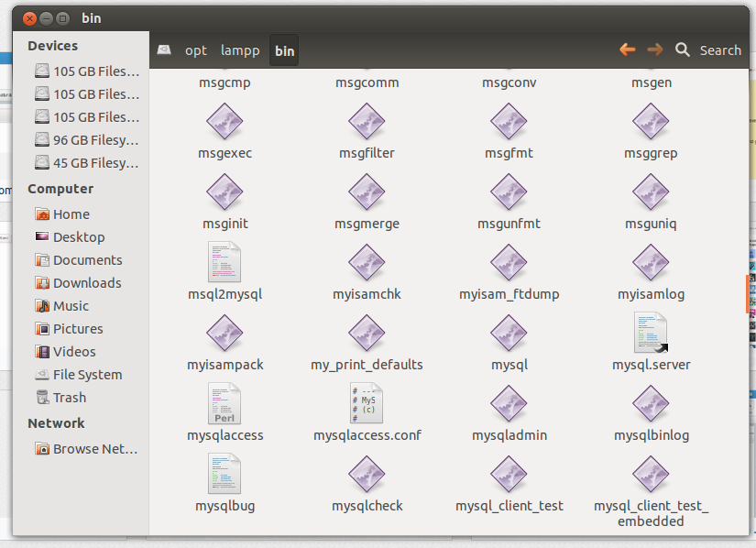Click the msgcmp file name
Image resolution: width=756 pixels, height=548 pixels.
[x=225, y=82]
